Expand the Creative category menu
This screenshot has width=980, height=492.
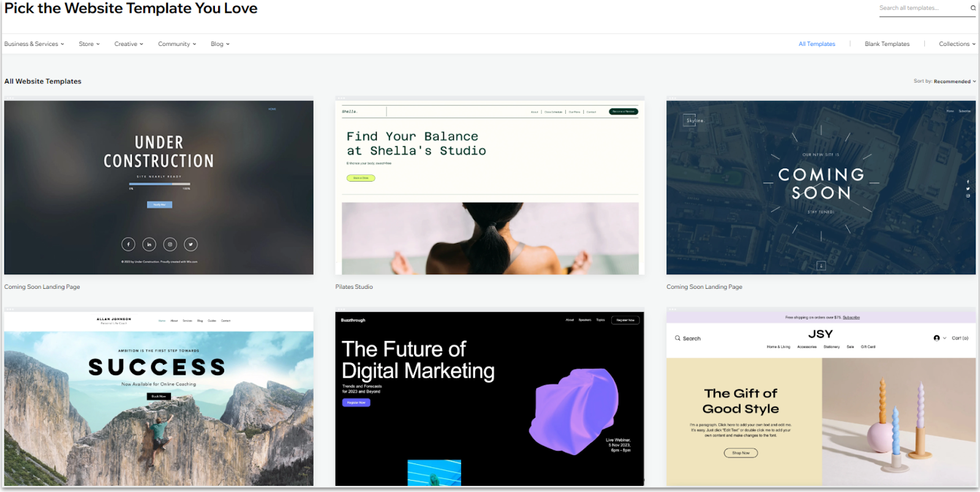coord(129,44)
